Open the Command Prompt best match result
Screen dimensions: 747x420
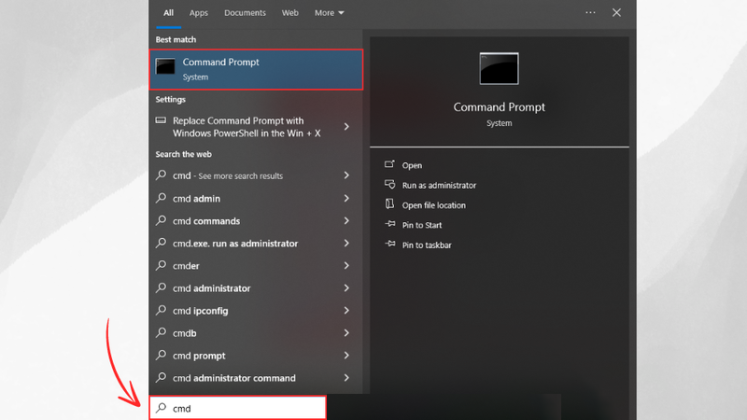coord(255,69)
